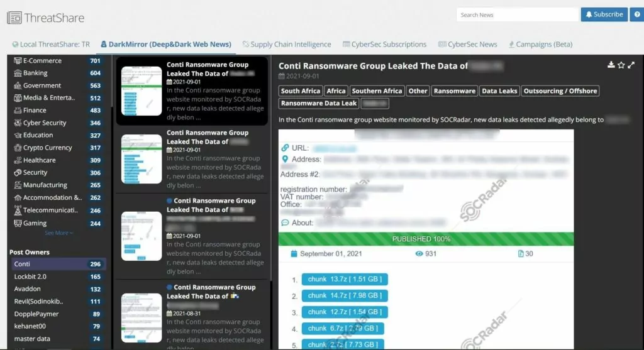This screenshot has height=350, width=644.
Task: Open thumbnail of first Conti news item
Action: click(x=142, y=90)
